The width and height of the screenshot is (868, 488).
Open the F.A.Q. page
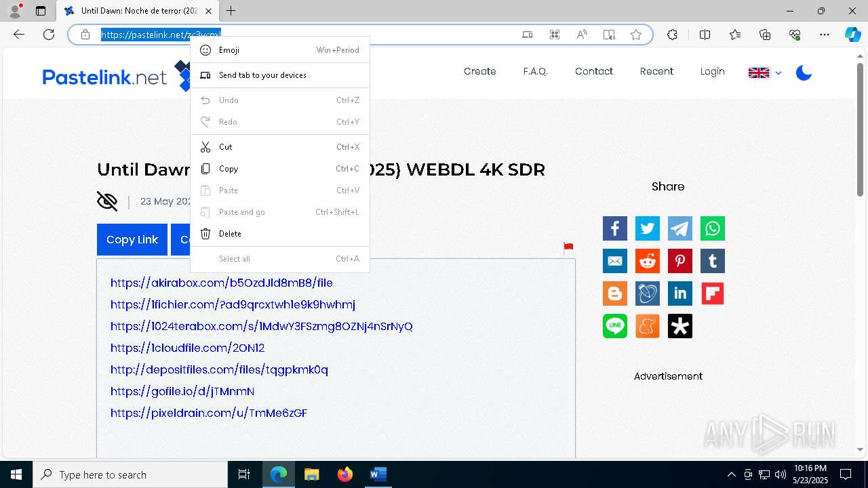click(x=536, y=71)
